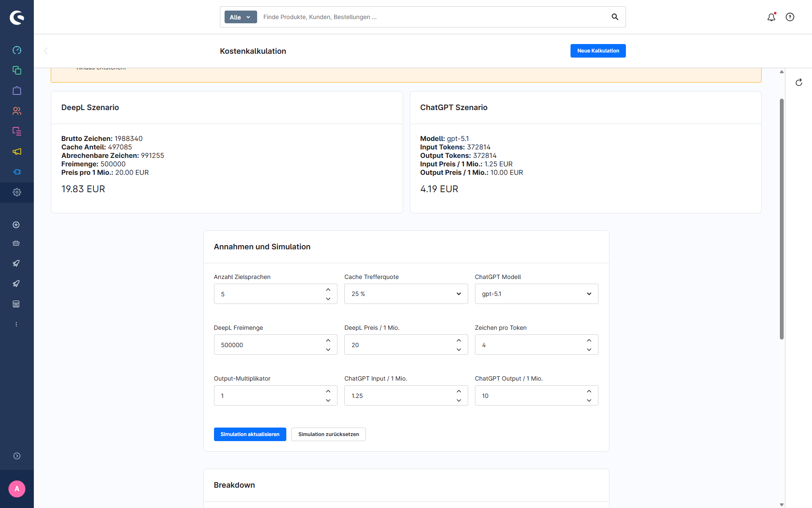
Task: Click the reload icon on the right
Action: tap(798, 83)
